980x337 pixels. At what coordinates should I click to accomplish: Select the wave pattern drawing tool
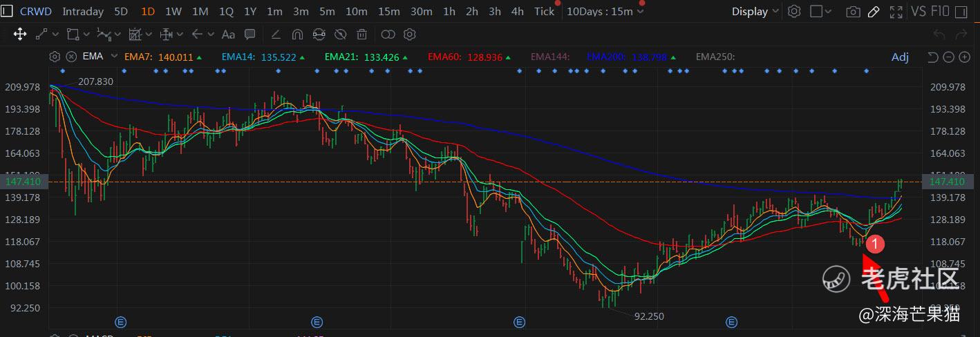pos(104,34)
